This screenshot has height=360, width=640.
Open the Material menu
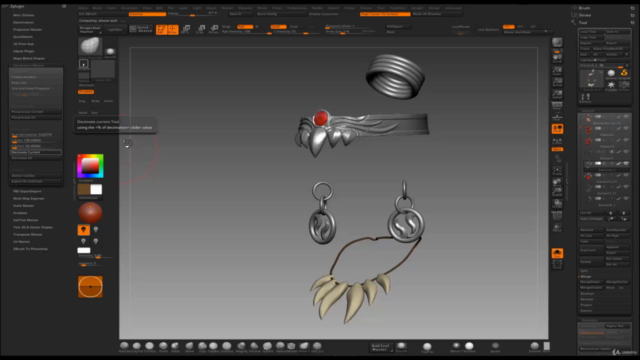coord(245,8)
